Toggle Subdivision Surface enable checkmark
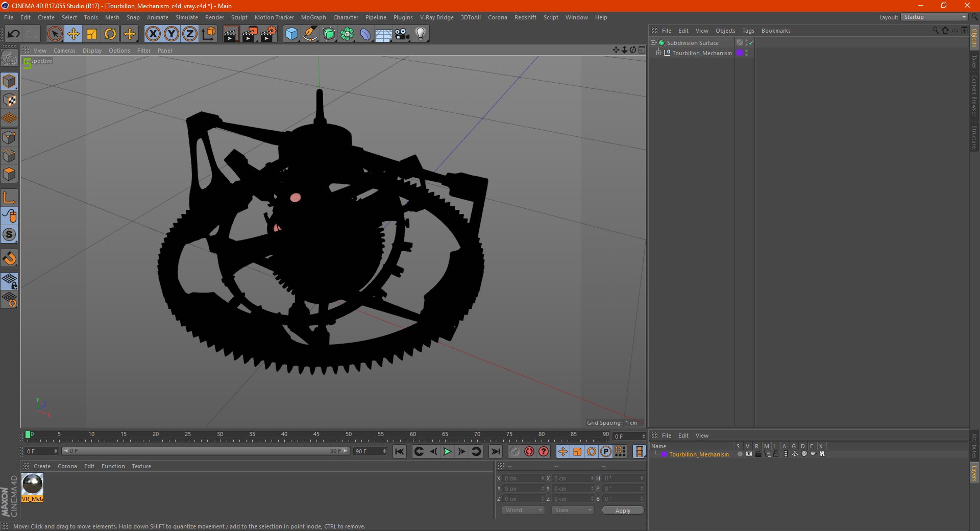980x531 pixels. pos(751,43)
